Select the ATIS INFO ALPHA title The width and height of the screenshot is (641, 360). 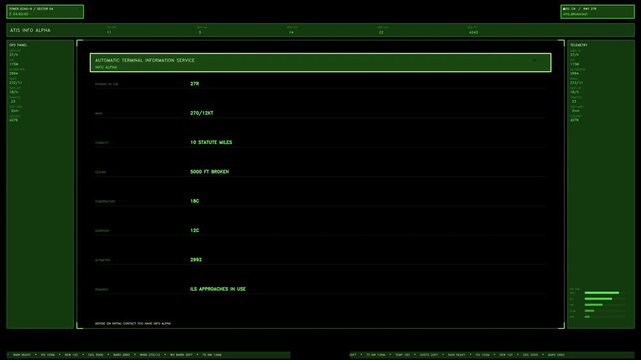click(30, 30)
